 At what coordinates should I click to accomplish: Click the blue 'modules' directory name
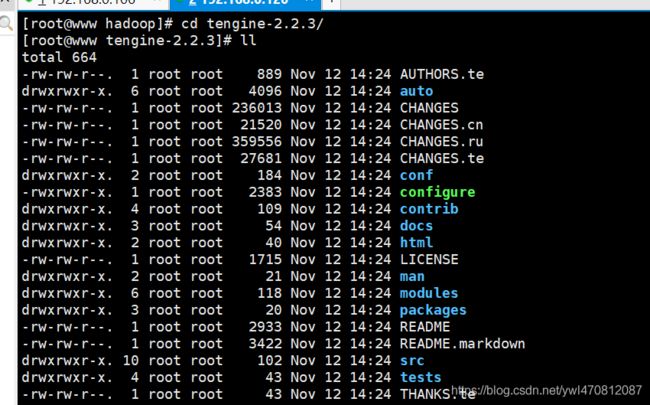point(429,293)
